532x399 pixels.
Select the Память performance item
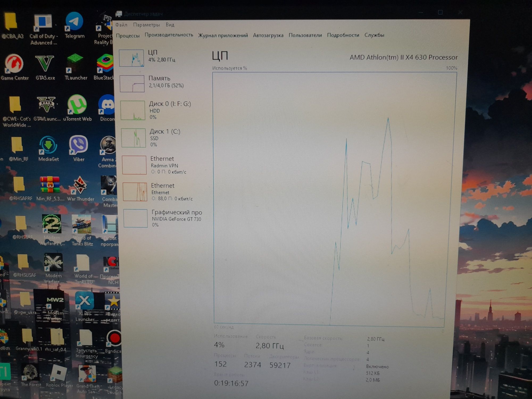162,83
